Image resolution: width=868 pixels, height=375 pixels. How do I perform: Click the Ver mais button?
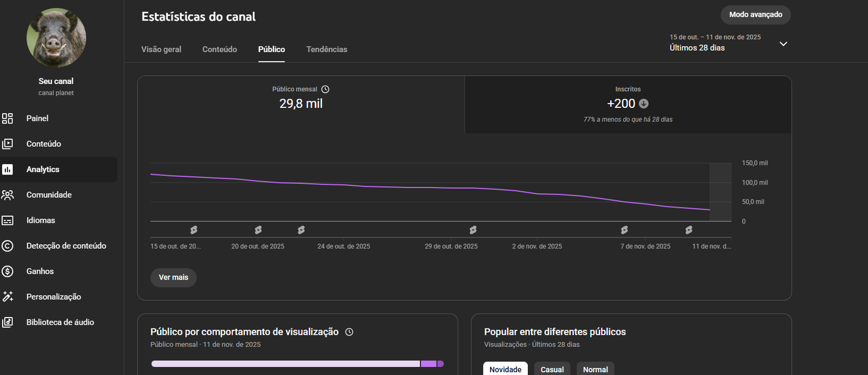tap(174, 277)
